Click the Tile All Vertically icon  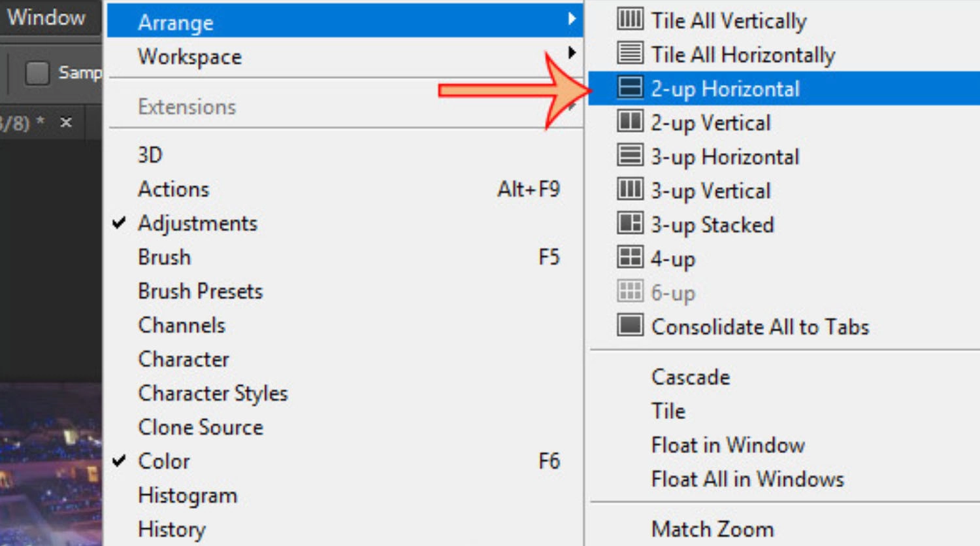(x=630, y=18)
